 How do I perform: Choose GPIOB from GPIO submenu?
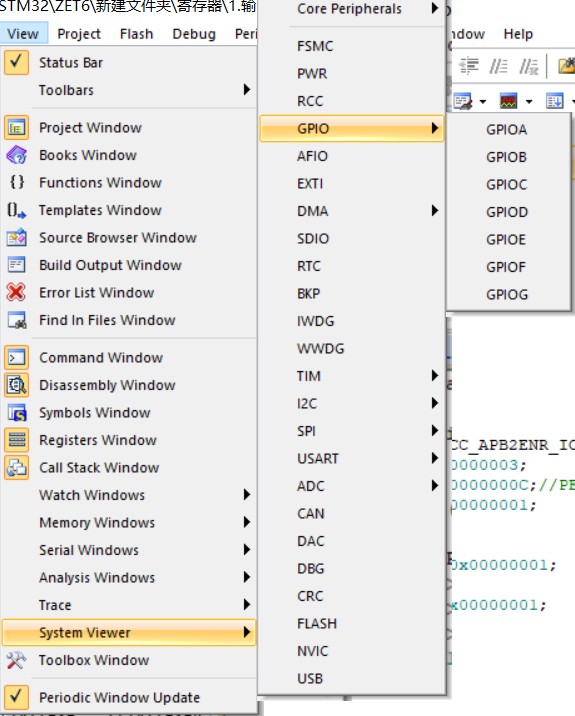[x=507, y=157]
